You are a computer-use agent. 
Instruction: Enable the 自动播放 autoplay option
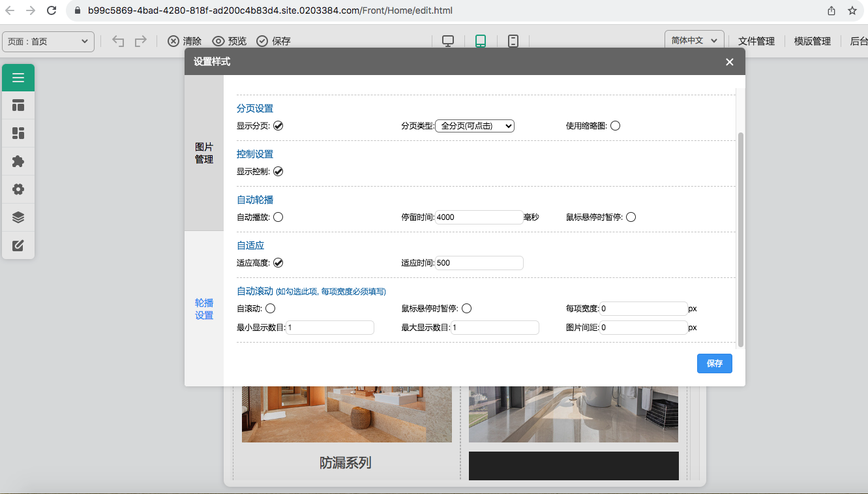point(278,217)
